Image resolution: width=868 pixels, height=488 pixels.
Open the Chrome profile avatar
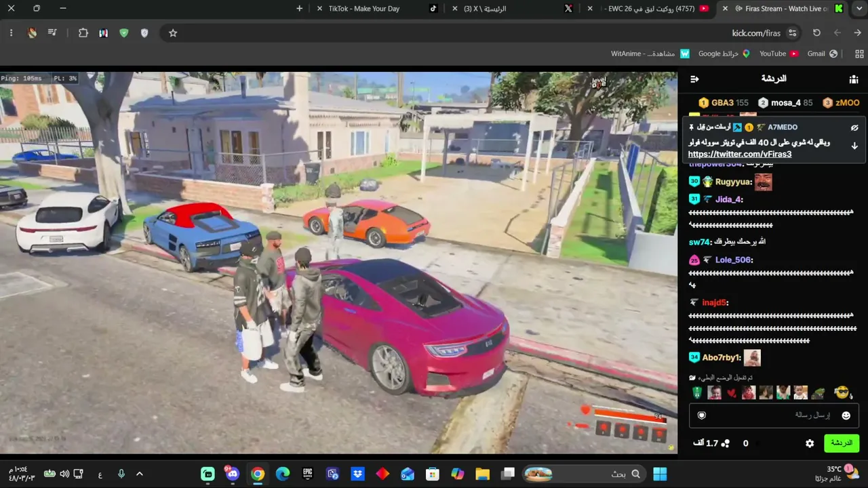[32, 33]
